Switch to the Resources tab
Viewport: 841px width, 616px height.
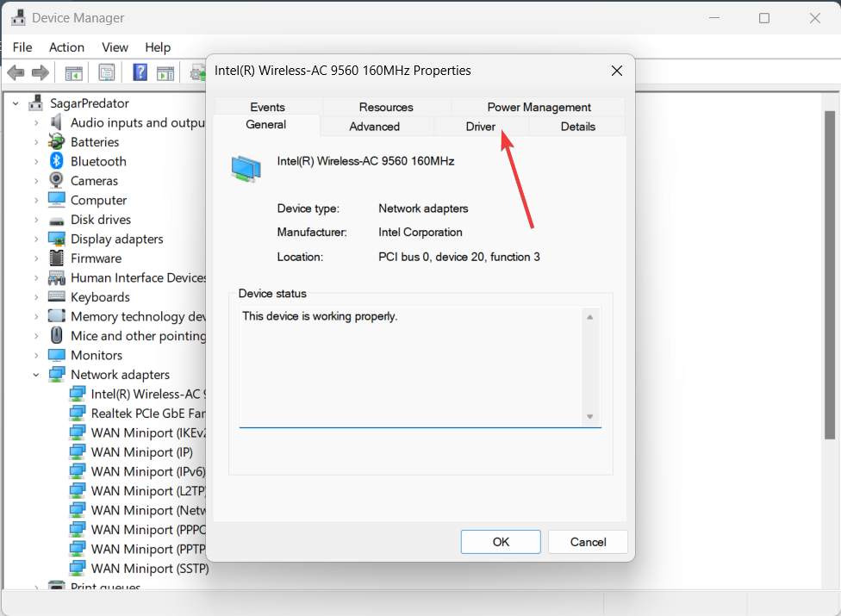click(x=386, y=107)
